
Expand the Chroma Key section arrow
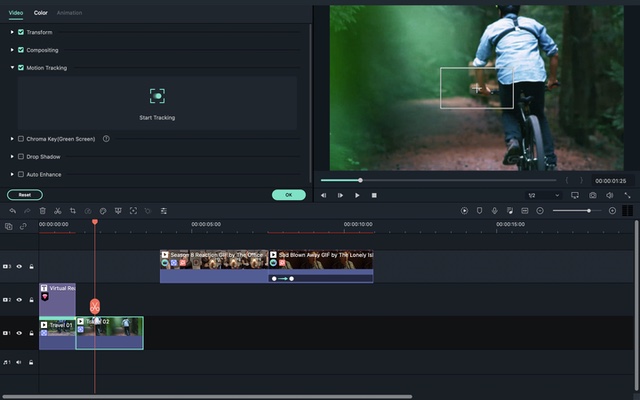click(x=12, y=139)
